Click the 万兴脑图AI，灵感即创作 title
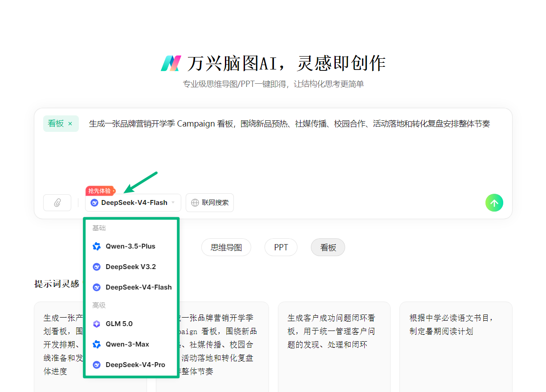The image size is (546, 392). pos(286,63)
